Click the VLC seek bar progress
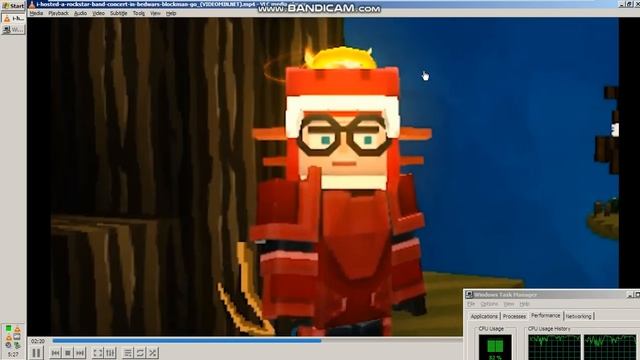 tap(187, 340)
